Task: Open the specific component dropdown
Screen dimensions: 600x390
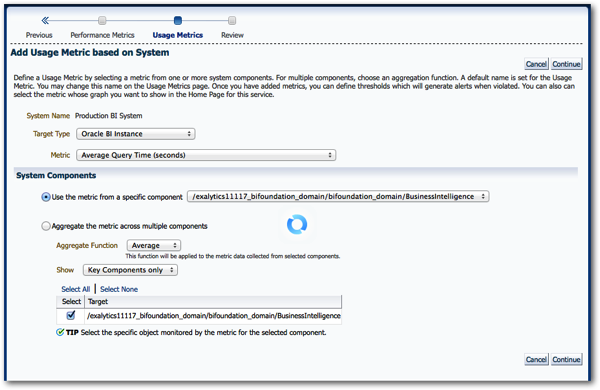Action: pyautogui.click(x=338, y=196)
